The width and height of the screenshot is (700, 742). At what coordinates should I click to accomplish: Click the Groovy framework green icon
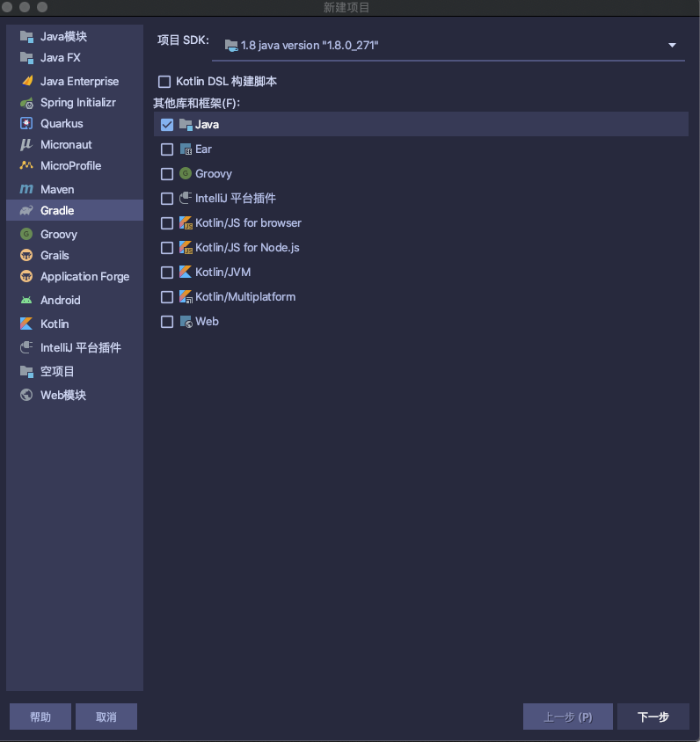[x=186, y=174]
